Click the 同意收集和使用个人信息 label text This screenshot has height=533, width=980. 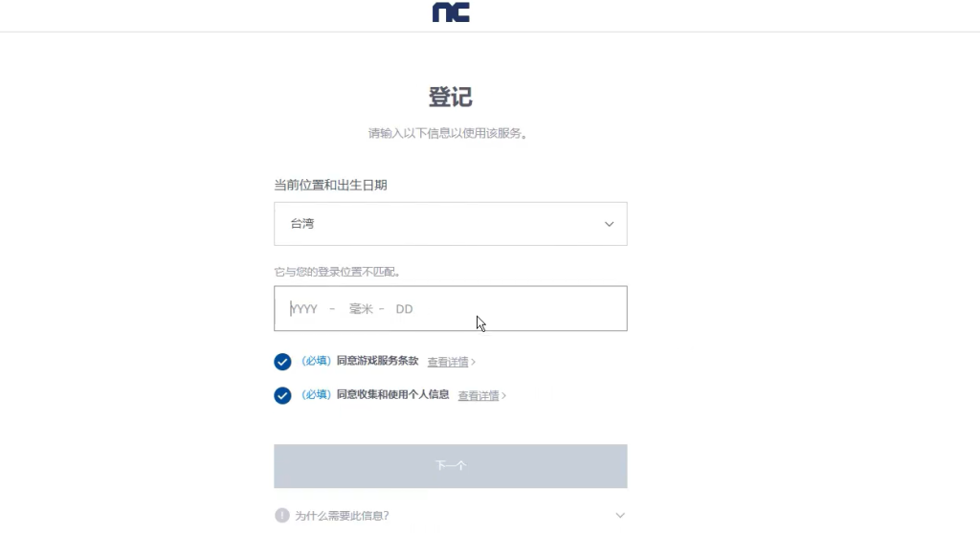click(392, 395)
